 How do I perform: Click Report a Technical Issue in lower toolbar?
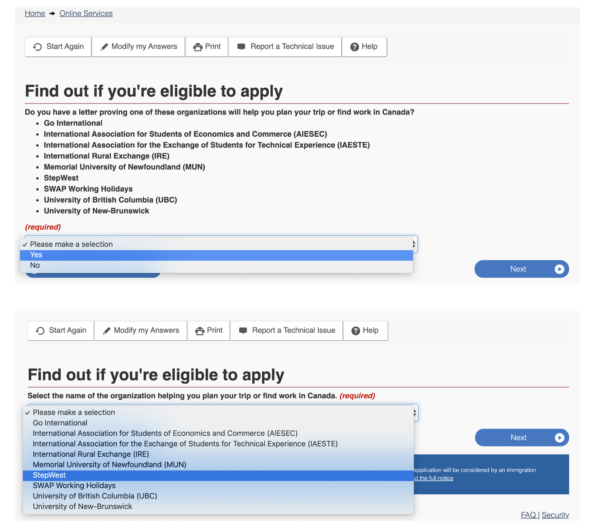(287, 330)
